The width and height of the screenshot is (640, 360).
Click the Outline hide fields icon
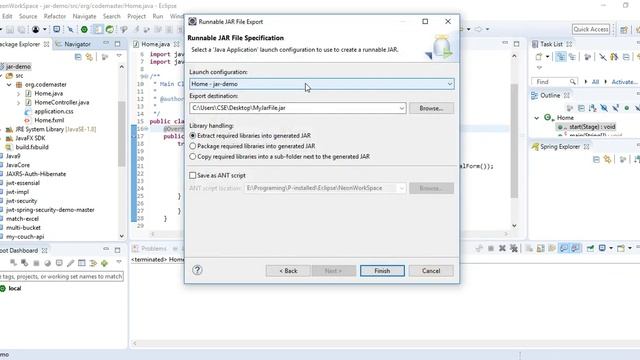click(604, 108)
